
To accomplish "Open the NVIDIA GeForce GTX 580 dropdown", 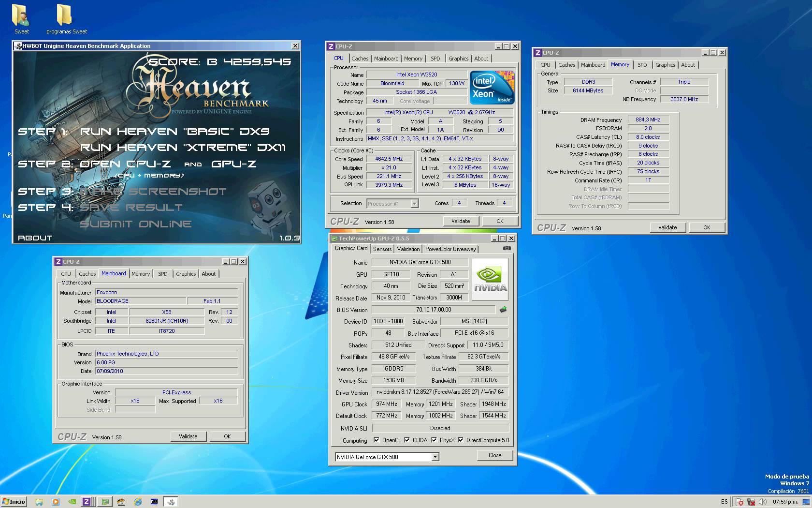I will tap(435, 457).
